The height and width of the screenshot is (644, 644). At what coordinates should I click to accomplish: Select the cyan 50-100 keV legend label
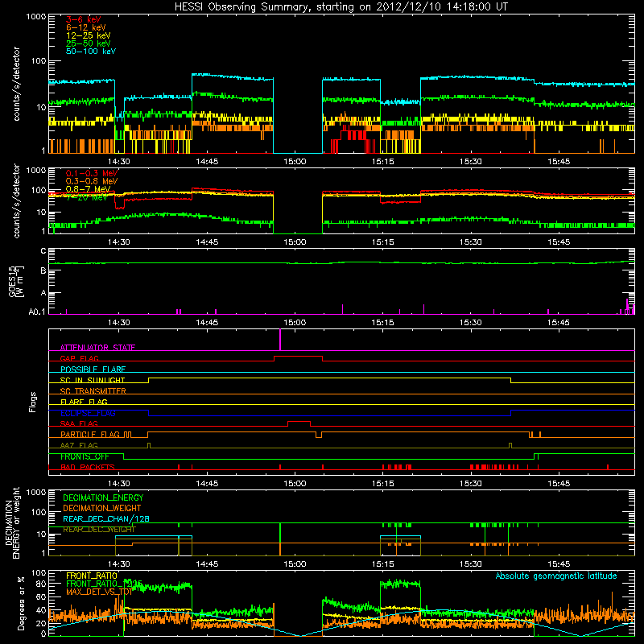(x=91, y=52)
